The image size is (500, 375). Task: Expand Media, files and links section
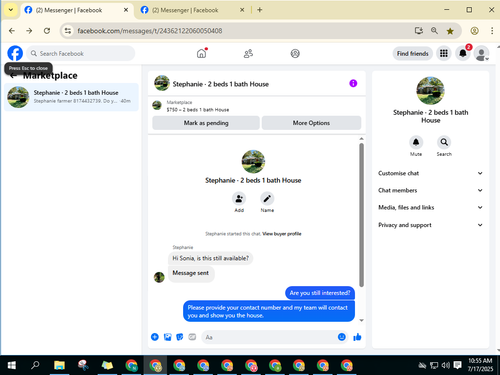(x=430, y=207)
